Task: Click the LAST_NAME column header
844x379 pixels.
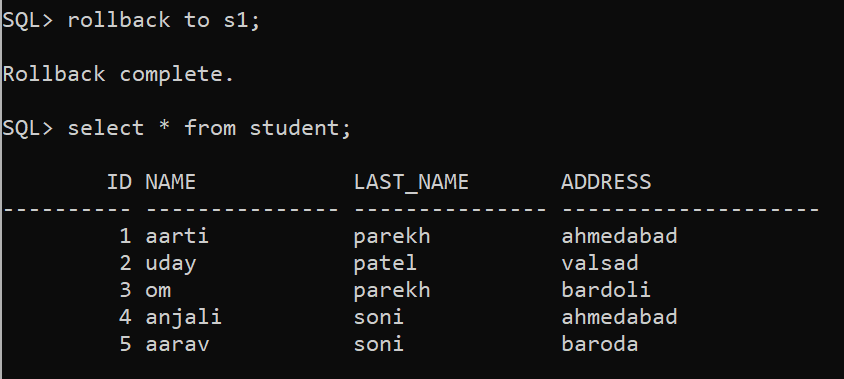Action: click(411, 183)
